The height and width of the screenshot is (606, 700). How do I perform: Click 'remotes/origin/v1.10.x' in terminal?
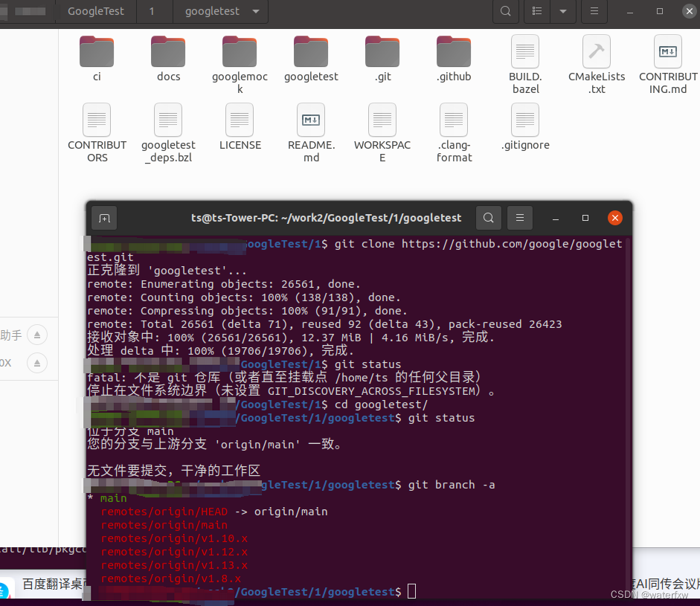click(174, 538)
